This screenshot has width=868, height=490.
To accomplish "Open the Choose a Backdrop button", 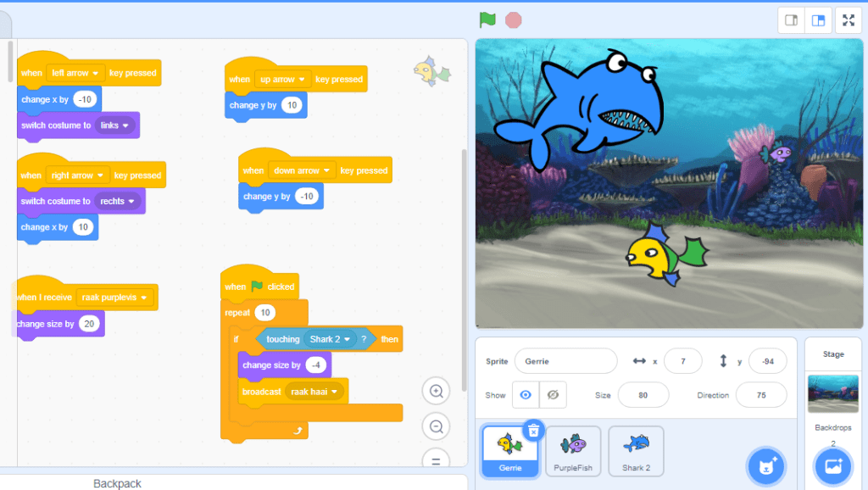I will click(833, 466).
